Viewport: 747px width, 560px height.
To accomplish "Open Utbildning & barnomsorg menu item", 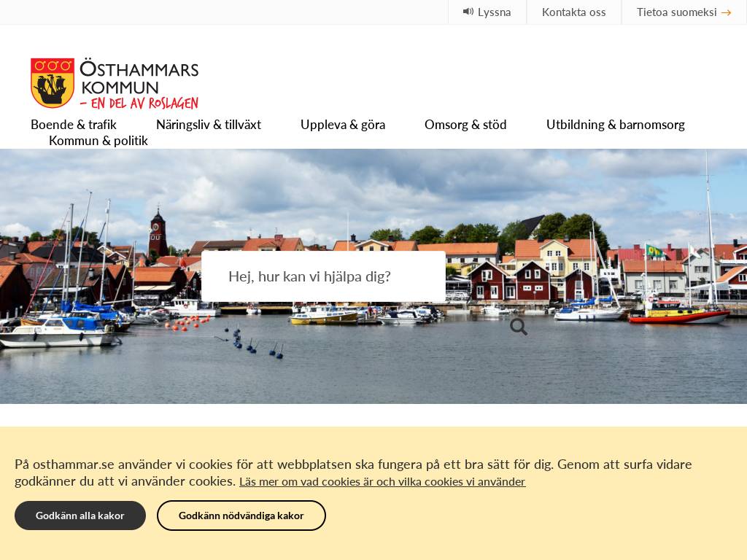I will click(x=615, y=125).
